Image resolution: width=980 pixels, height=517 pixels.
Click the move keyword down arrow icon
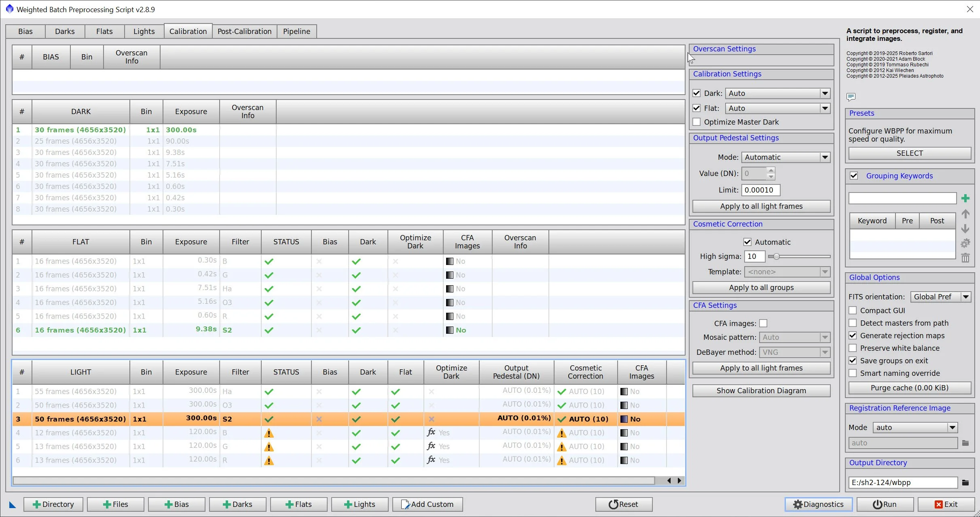(965, 229)
